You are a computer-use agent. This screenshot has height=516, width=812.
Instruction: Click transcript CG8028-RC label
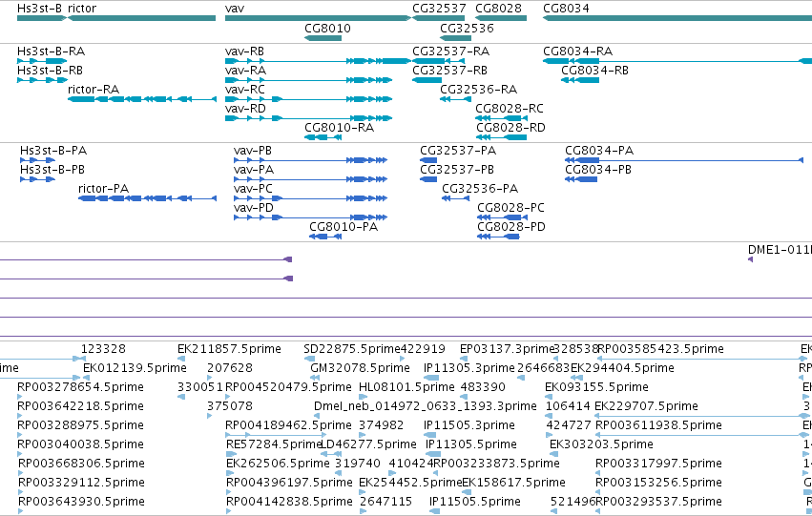[510, 109]
